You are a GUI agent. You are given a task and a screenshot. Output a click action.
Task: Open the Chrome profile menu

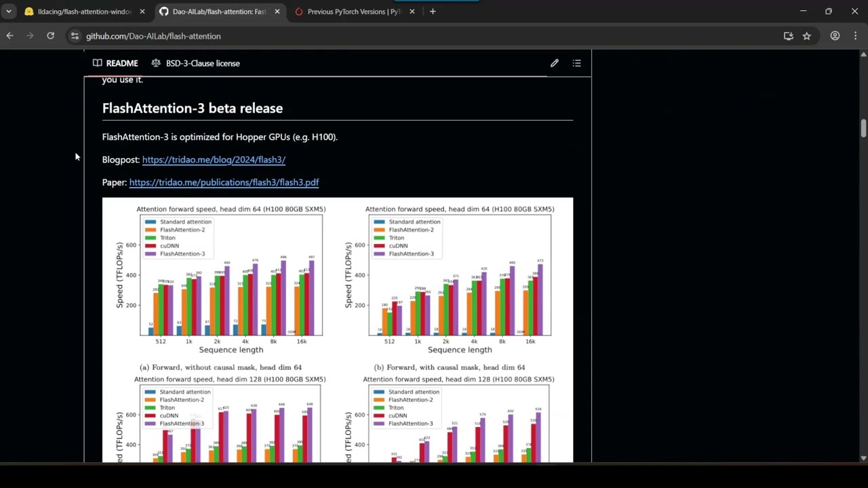pyautogui.click(x=835, y=36)
